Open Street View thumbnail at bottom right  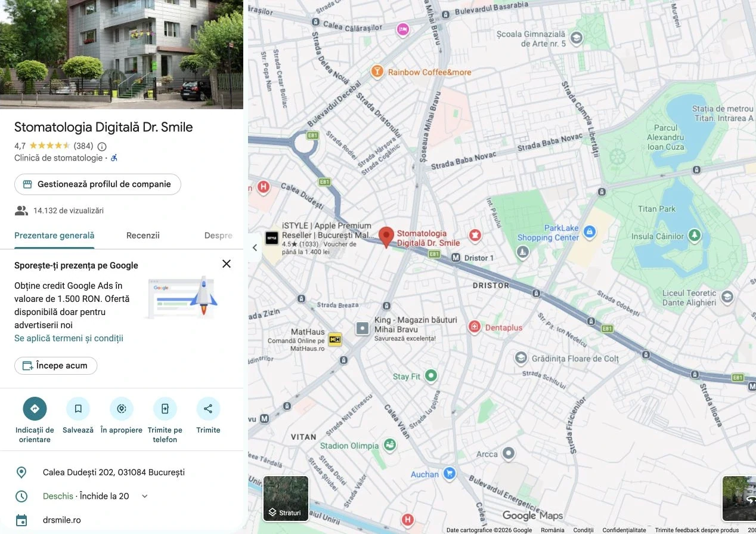click(739, 498)
